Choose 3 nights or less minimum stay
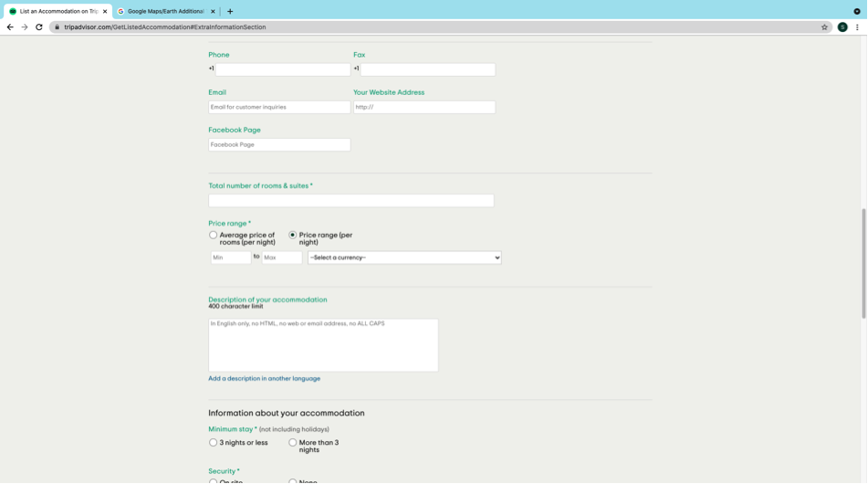Viewport: 868px width, 484px height. click(214, 443)
